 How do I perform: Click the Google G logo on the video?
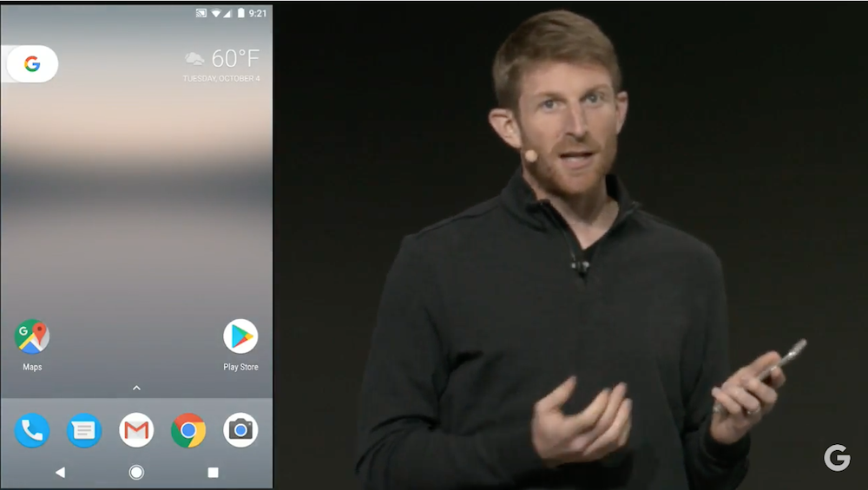837,457
